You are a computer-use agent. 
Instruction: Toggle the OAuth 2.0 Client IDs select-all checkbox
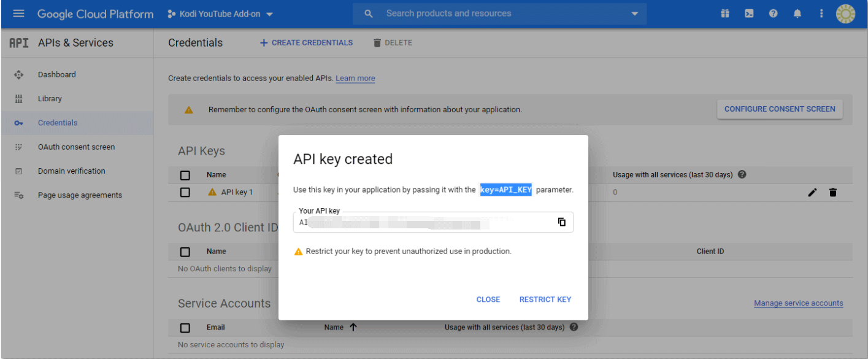185,252
